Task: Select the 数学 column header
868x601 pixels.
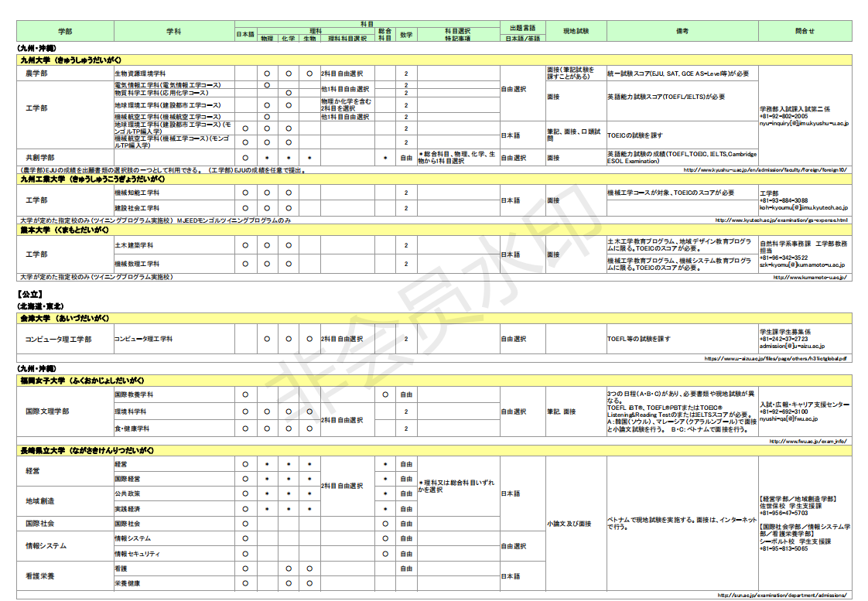Action: click(x=406, y=34)
